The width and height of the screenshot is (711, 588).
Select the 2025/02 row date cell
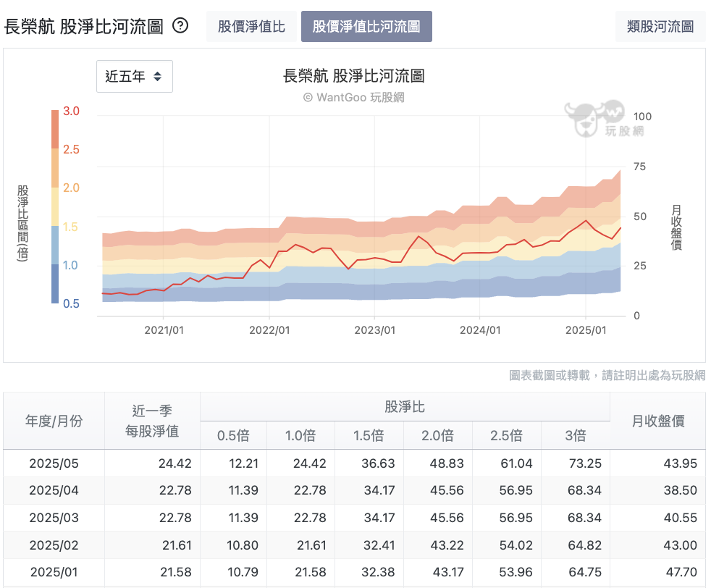[x=54, y=545]
